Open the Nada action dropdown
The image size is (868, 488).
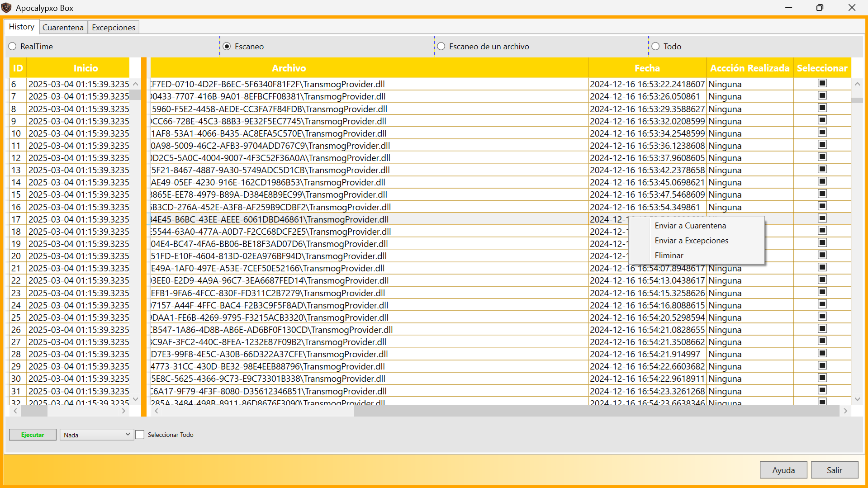96,435
